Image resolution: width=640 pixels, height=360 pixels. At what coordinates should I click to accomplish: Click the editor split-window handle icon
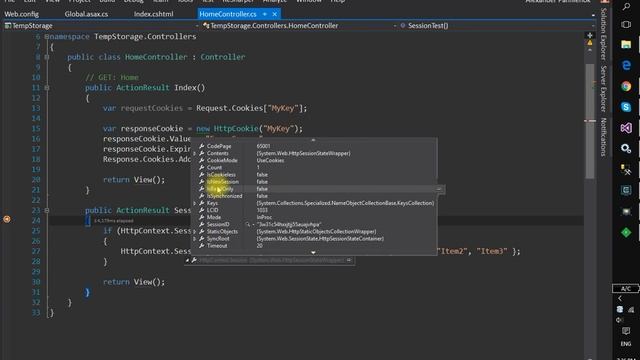pos(590,36)
